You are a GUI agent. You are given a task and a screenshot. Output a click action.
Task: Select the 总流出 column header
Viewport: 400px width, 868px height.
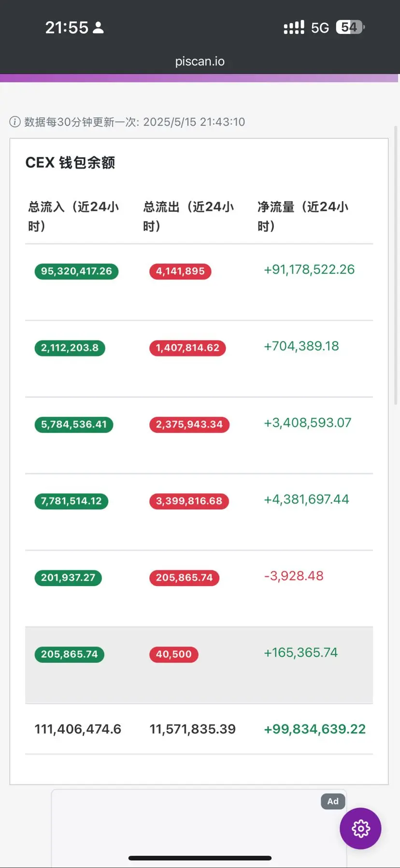tap(188, 216)
